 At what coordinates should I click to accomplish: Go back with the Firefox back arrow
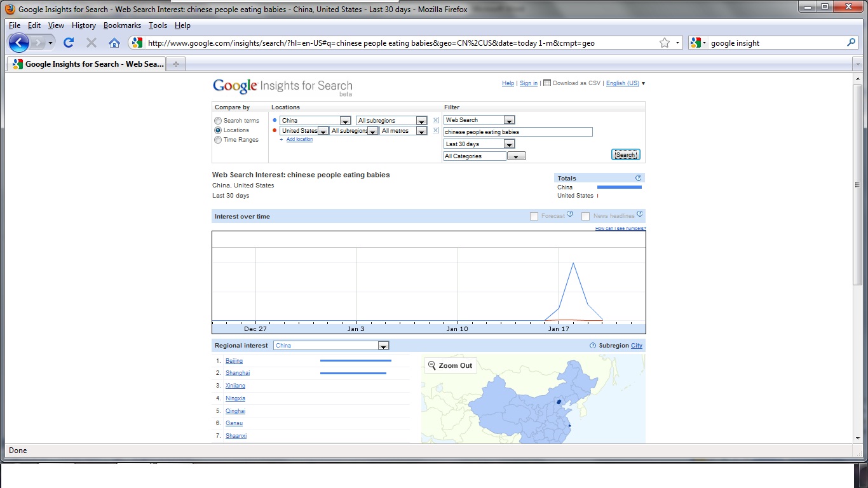[x=19, y=43]
